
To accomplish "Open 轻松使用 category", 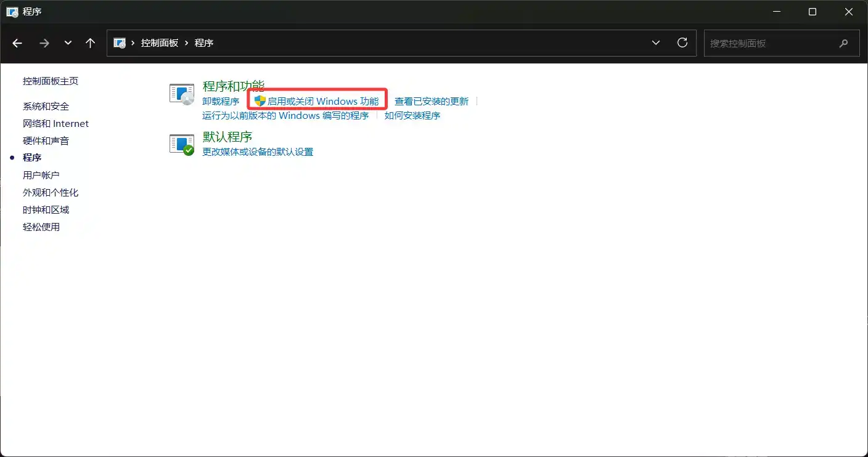I will [x=41, y=227].
